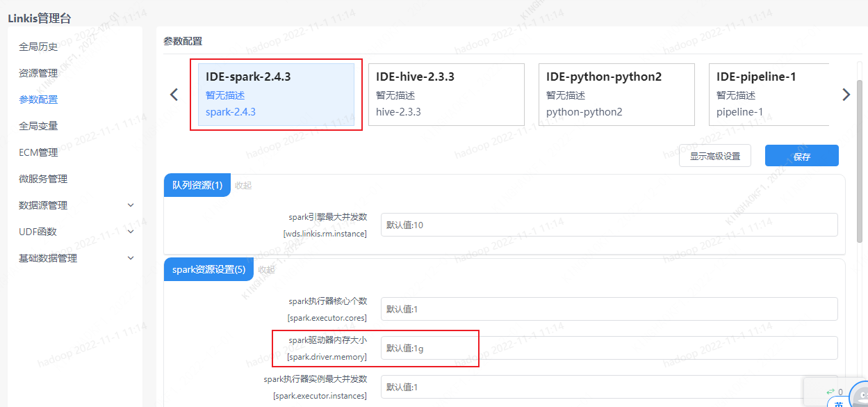Collapse the 队列资源 section via 收起
This screenshot has height=407, width=868.
[x=243, y=185]
